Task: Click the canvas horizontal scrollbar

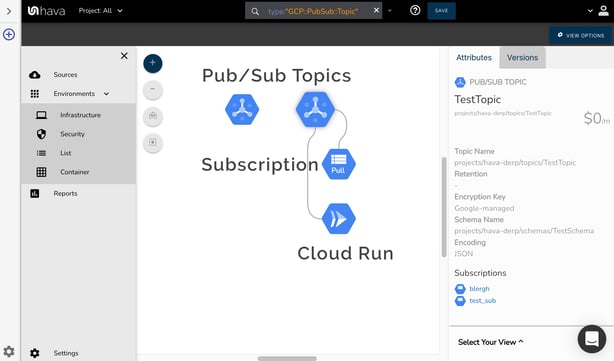Action: pyautogui.click(x=287, y=359)
